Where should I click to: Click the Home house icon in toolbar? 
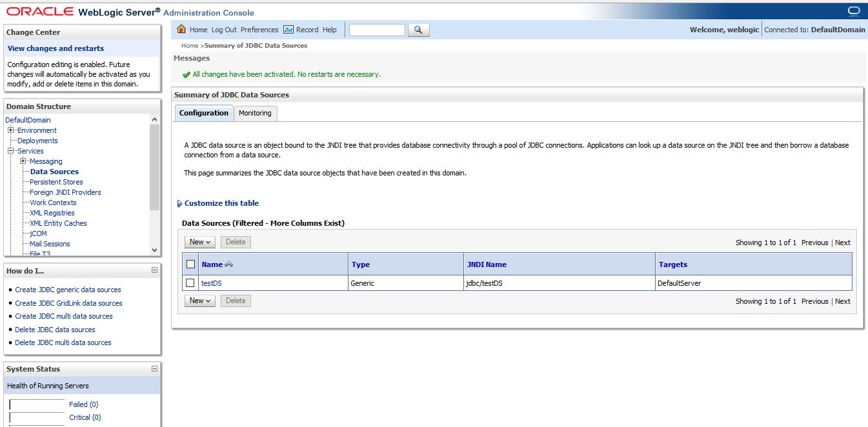181,29
